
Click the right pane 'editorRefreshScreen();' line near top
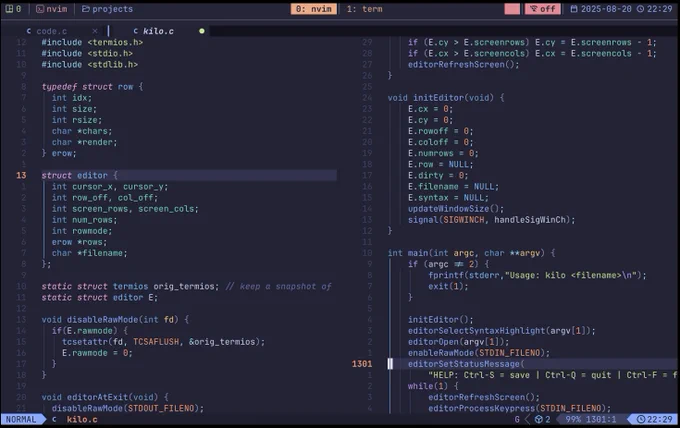463,65
